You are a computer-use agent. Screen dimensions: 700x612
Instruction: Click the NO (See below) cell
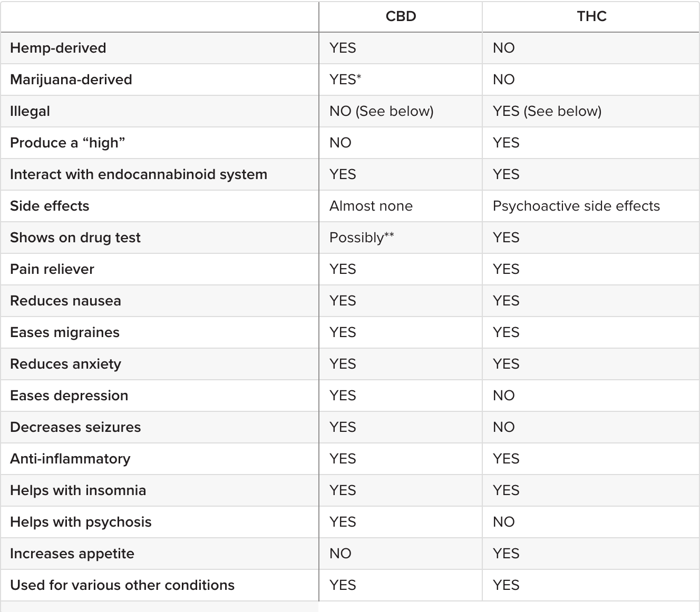click(x=381, y=111)
